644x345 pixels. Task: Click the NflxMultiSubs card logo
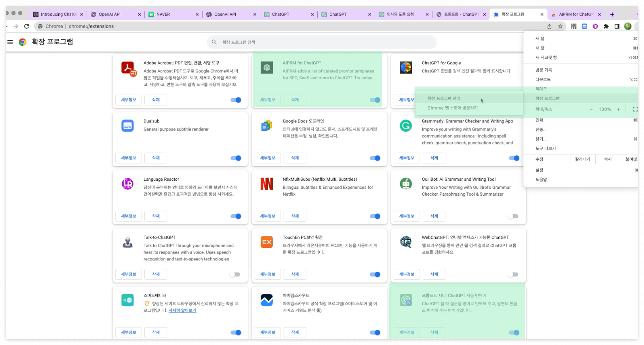(267, 184)
